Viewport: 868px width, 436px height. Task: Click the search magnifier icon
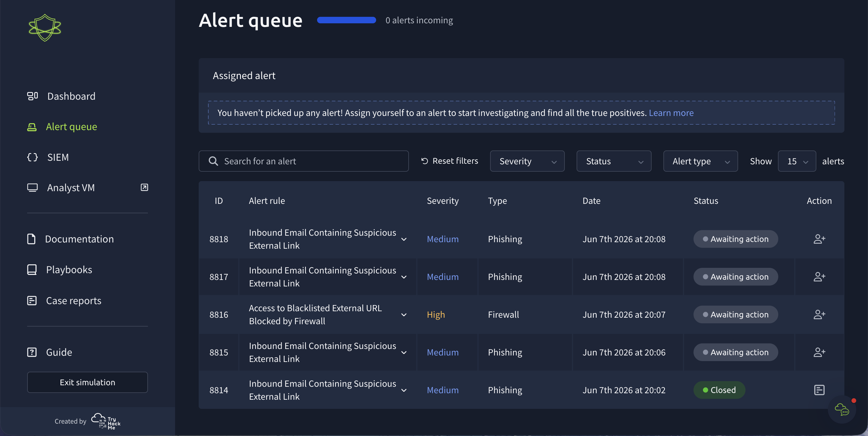click(213, 161)
